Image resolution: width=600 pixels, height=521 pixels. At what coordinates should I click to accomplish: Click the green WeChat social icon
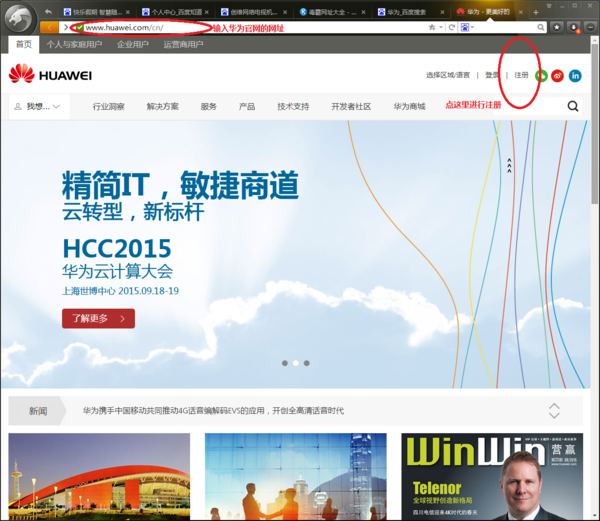541,76
